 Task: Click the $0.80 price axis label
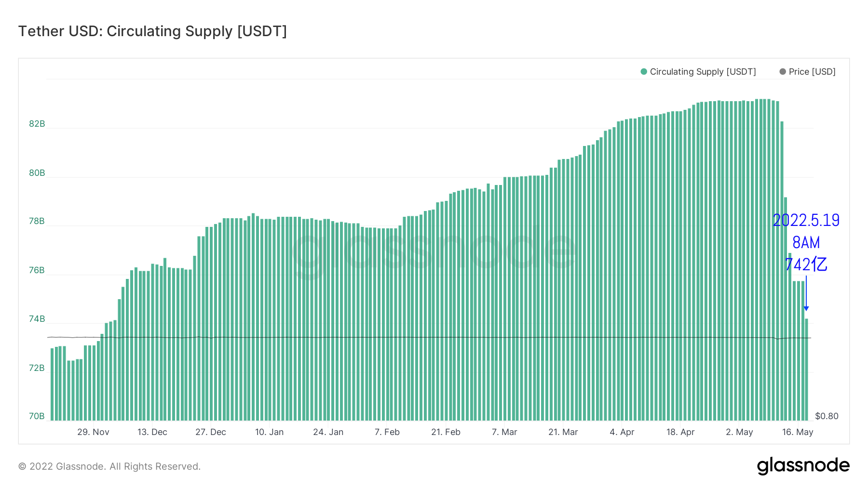coord(827,416)
